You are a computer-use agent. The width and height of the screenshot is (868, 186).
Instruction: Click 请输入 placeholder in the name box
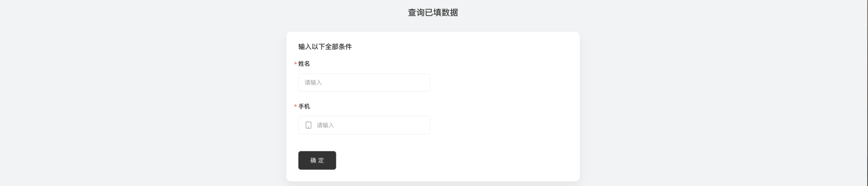coord(313,82)
